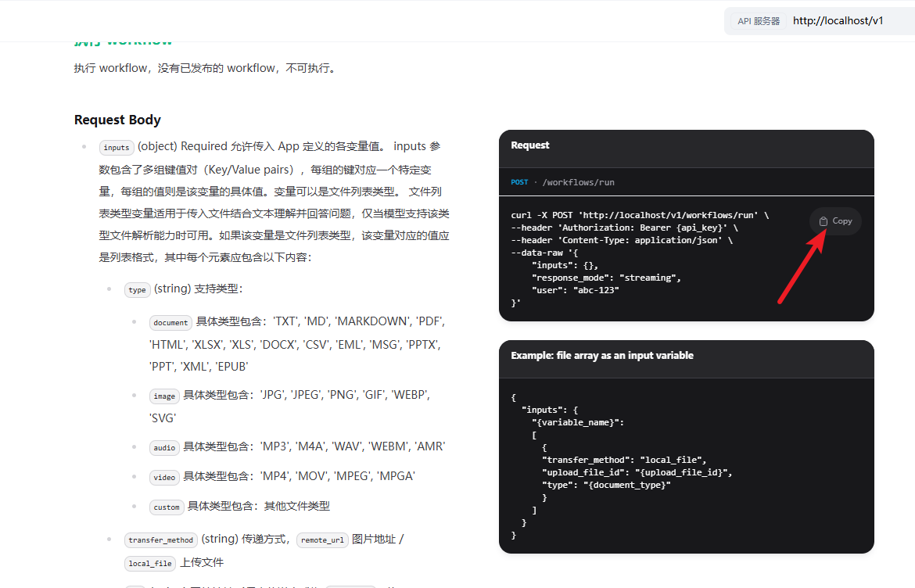Click the Request panel title
Viewport: 915px width, 588px height.
tap(530, 145)
